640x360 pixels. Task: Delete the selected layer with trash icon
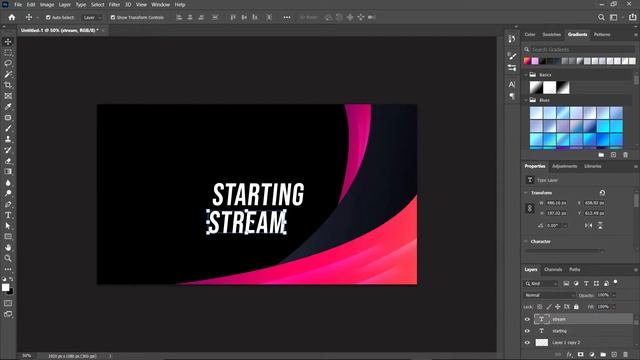point(625,355)
